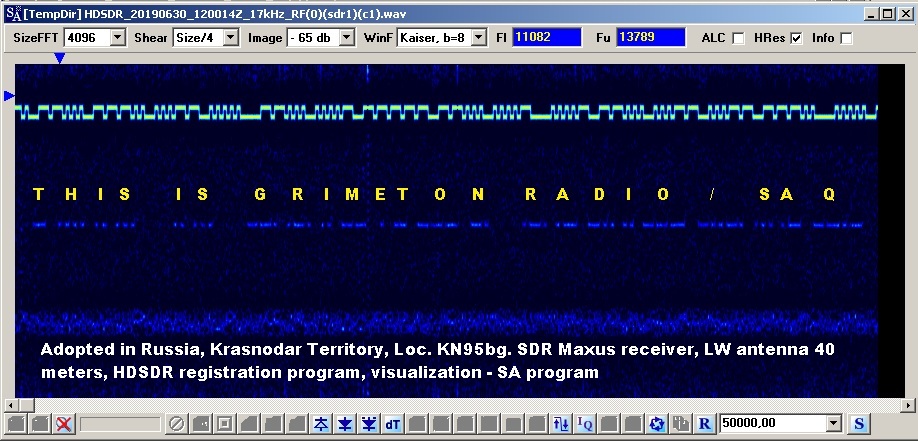This screenshot has width=918, height=441.
Task: Tick the Info checkbox
Action: [846, 38]
